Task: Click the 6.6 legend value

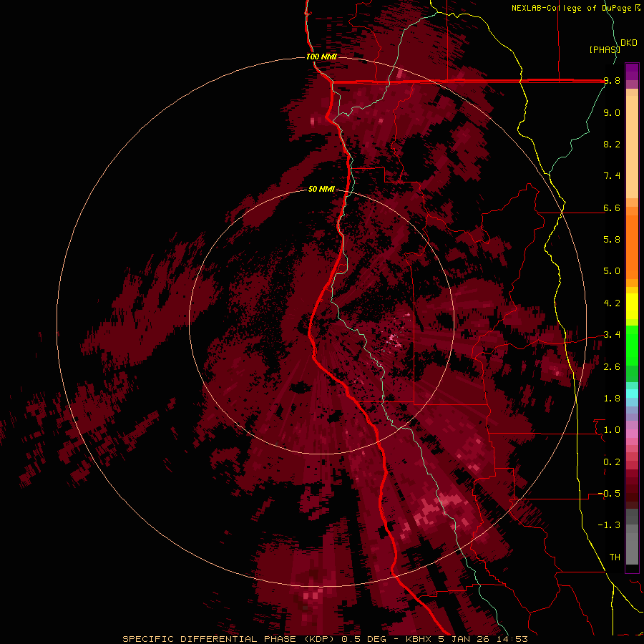Action: (x=612, y=208)
